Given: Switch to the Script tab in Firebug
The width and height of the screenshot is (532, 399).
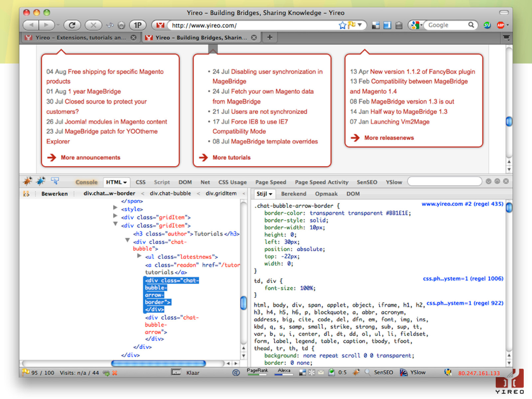Looking at the screenshot, I should point(162,182).
